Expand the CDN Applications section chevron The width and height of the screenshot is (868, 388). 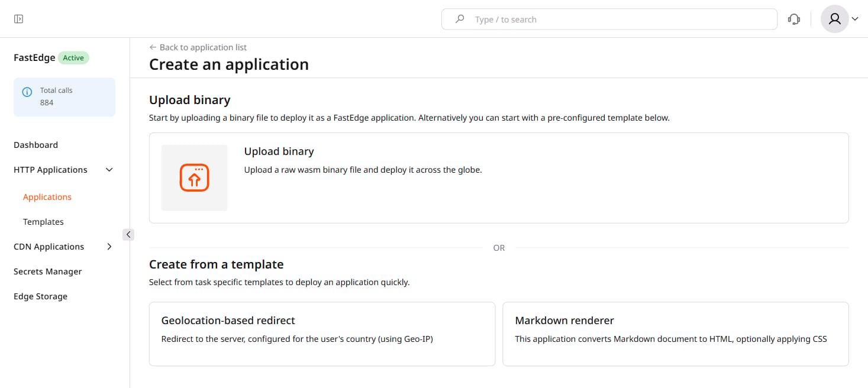coord(109,247)
